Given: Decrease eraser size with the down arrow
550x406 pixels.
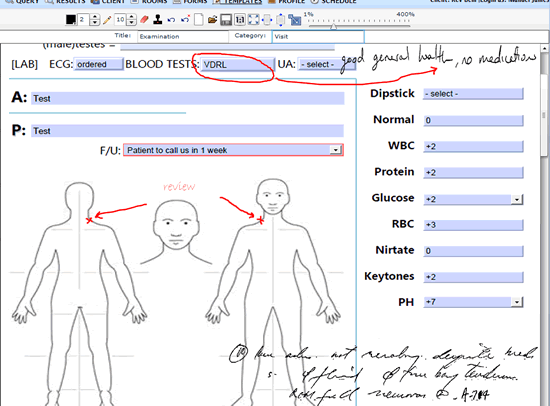Looking at the screenshot, I should (131, 22).
